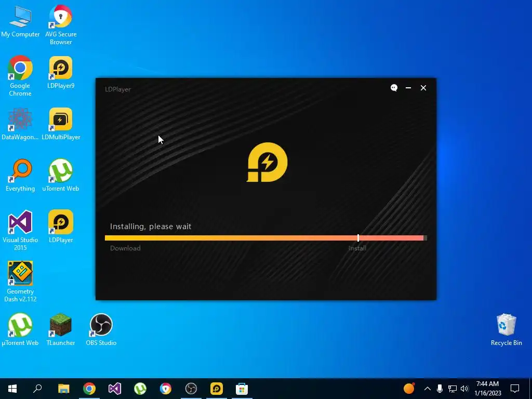Screen dimensions: 532x399
Task: Click the LDPlayer window title text
Action: tap(118, 89)
